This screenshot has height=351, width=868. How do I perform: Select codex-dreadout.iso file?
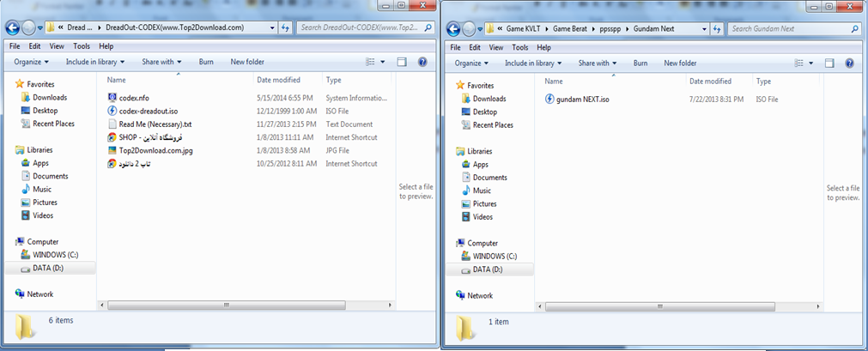click(143, 112)
